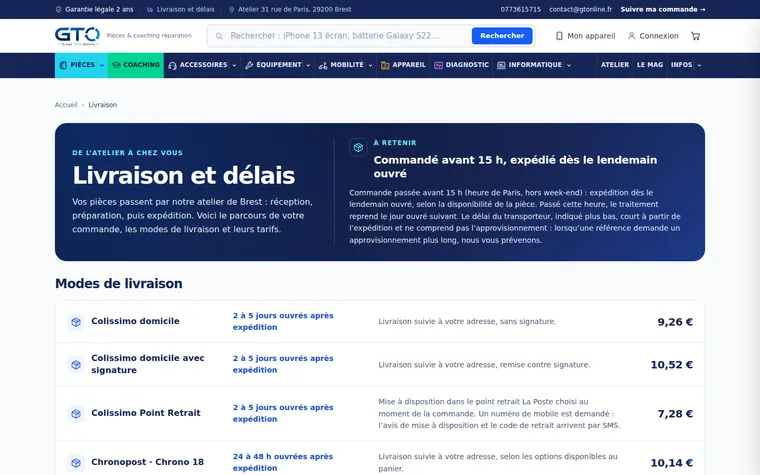Screen dimensions: 760x475
Task: Click the Colissimo domicile avec signature icon
Action: click(x=76, y=364)
